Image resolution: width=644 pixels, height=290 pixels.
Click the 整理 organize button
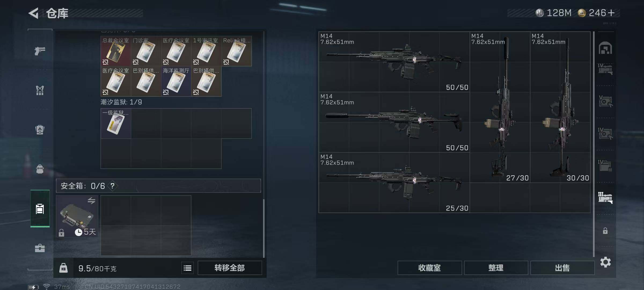(496, 268)
